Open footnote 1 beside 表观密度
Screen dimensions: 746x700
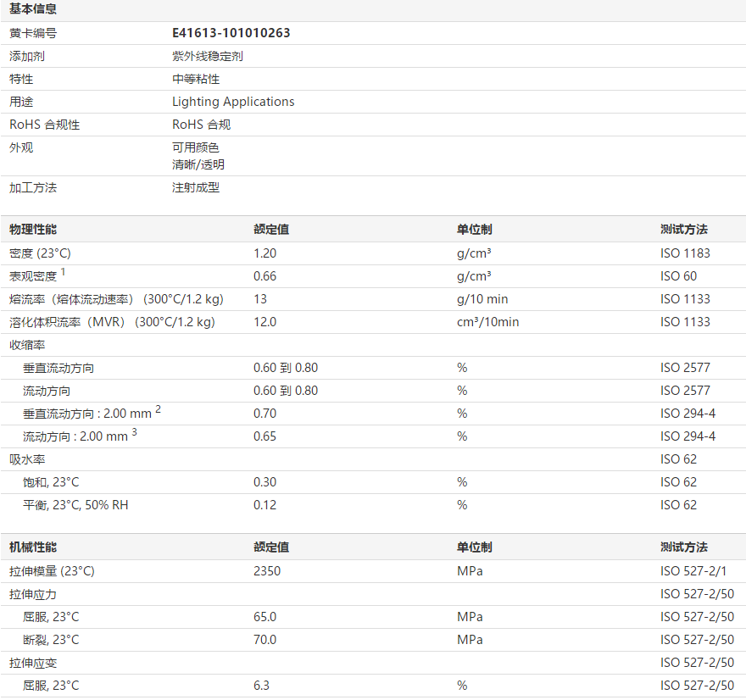(63, 272)
